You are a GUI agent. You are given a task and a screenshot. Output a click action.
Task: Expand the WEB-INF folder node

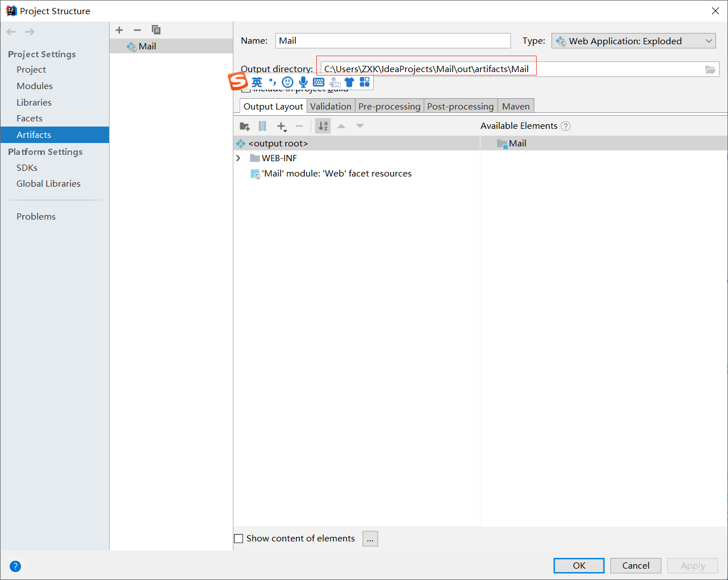(239, 158)
